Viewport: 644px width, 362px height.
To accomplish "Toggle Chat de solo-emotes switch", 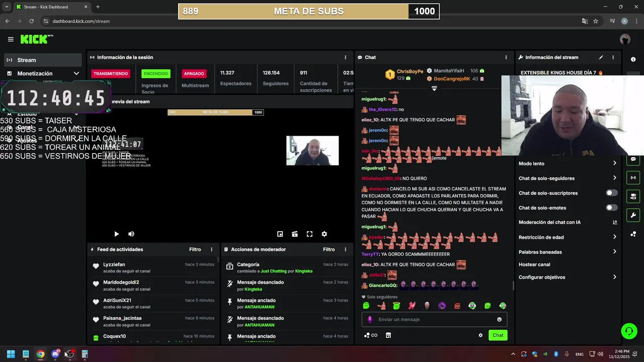I will pos(611,208).
